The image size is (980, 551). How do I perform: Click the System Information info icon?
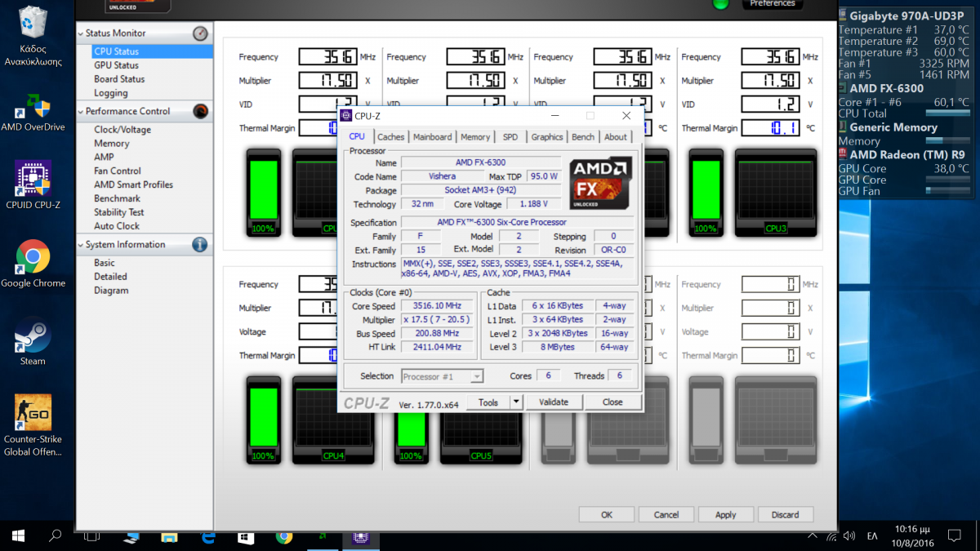(200, 244)
